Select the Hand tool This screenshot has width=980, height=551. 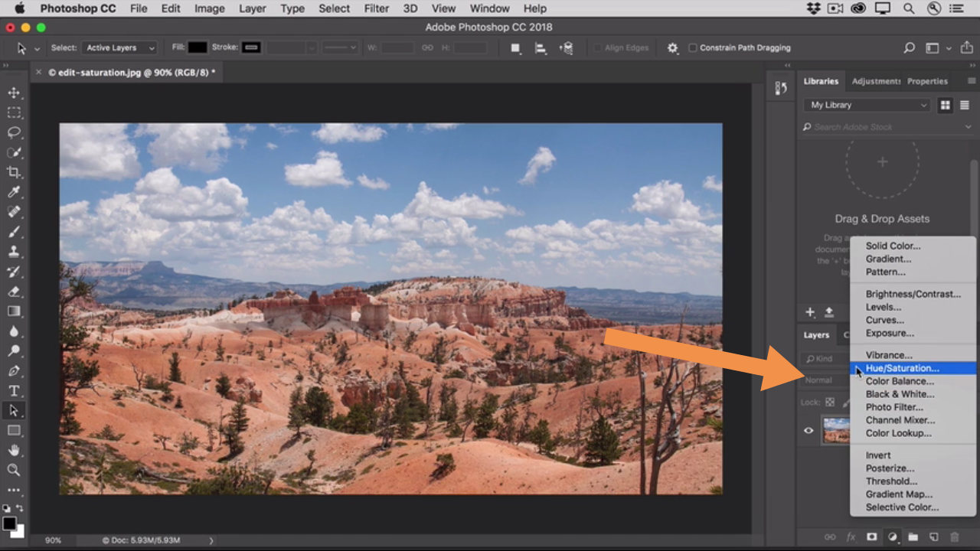[14, 451]
